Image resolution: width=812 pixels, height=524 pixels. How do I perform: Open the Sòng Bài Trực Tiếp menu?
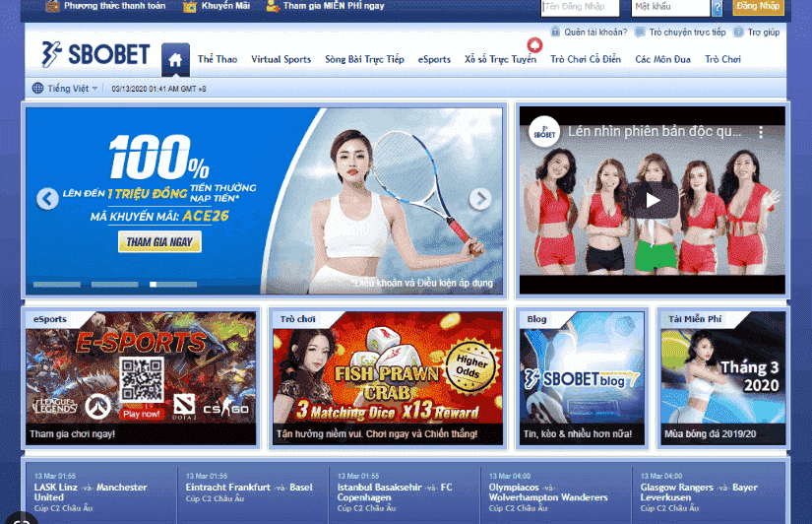(364, 59)
